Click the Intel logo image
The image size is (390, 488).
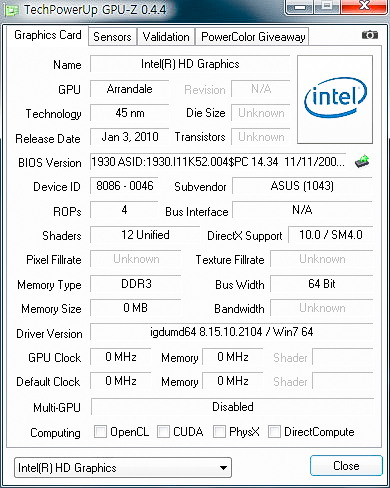(x=335, y=99)
